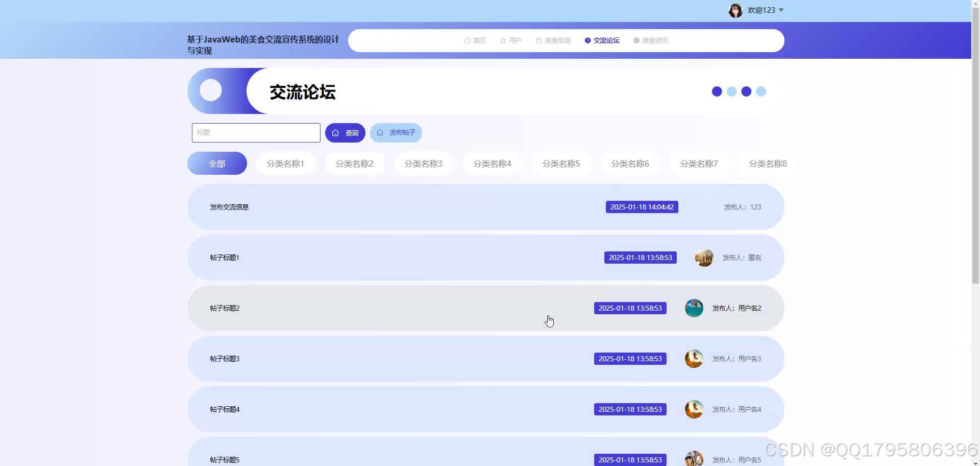Click the circle icon beside 美食资讯

point(636,40)
